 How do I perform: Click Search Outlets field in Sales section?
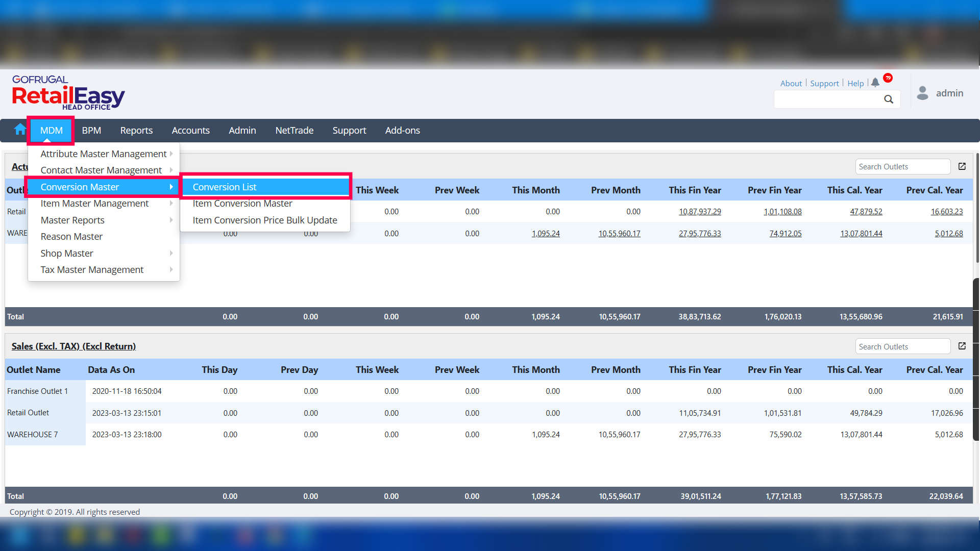[x=902, y=346]
